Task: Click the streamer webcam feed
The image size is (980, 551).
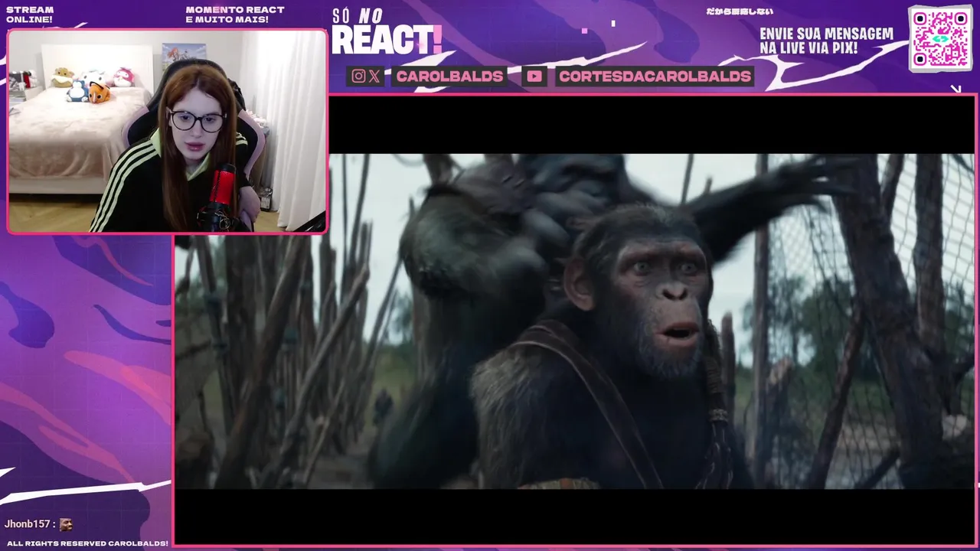Action: [x=167, y=131]
